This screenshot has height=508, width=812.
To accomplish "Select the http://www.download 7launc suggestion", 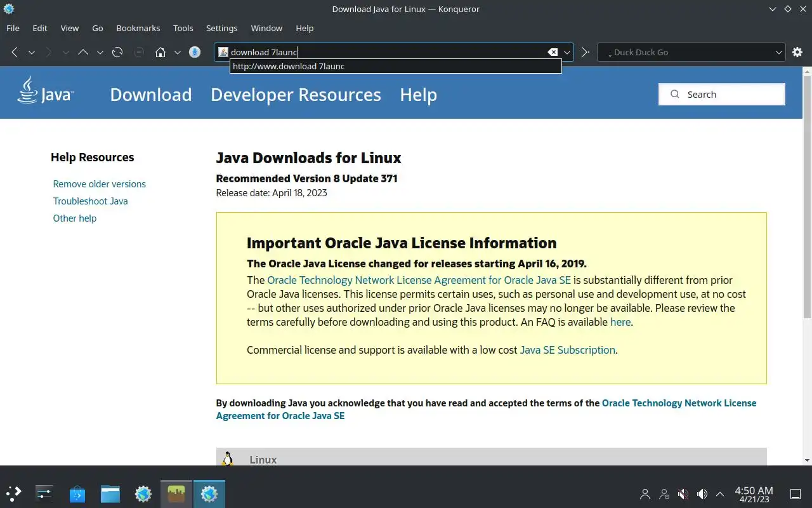I will point(396,66).
